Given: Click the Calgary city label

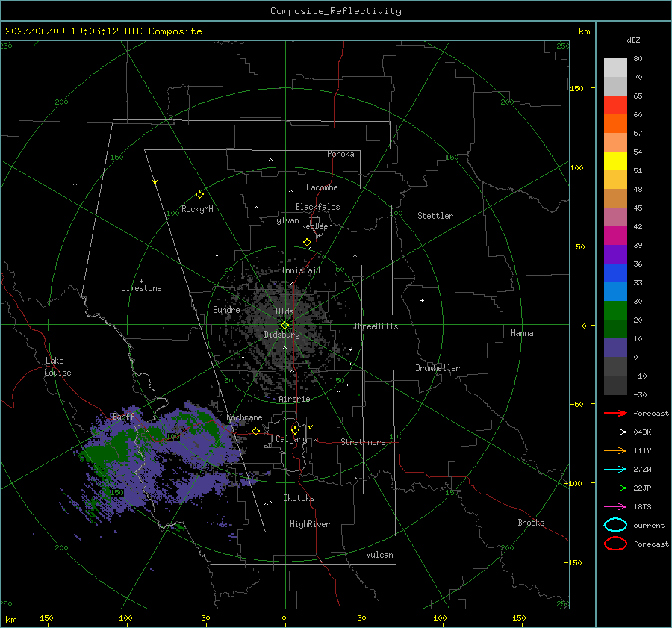Looking at the screenshot, I should 291,439.
